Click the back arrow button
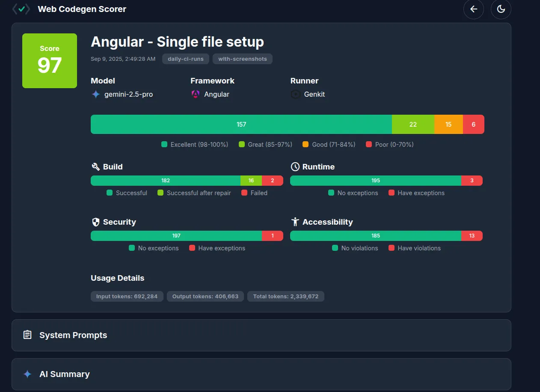Screen dimensions: 540x392 (x=473, y=9)
